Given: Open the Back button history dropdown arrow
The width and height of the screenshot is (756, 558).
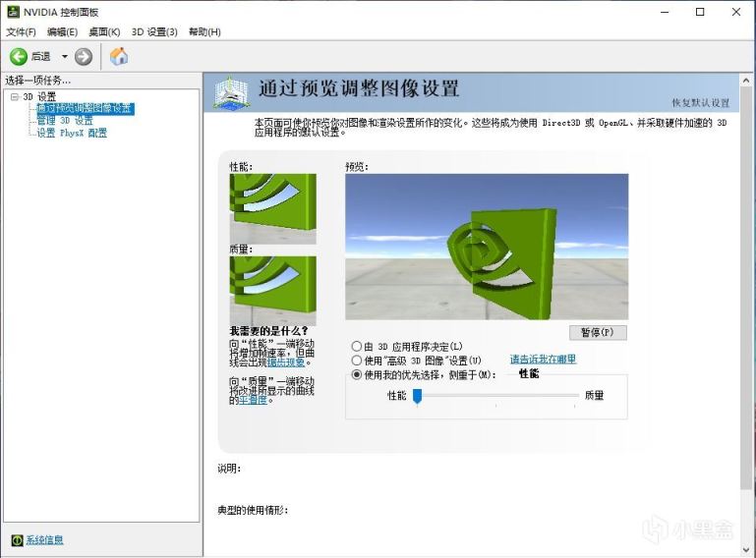Looking at the screenshot, I should 65,57.
